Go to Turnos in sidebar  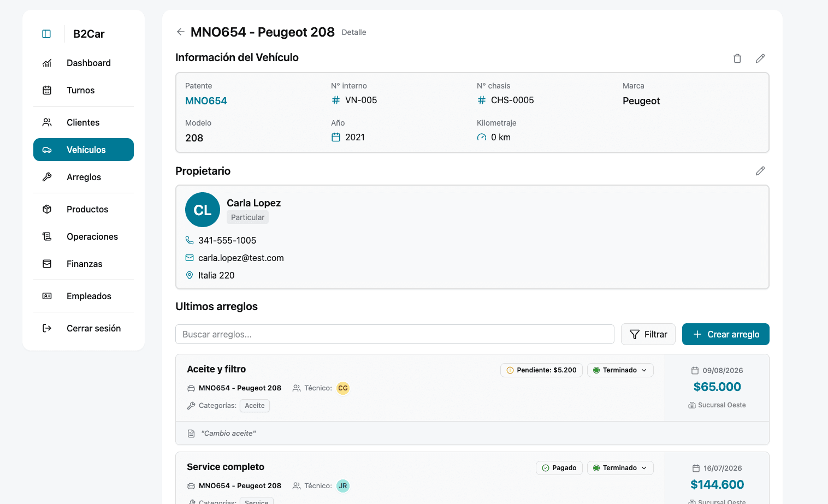tap(84, 90)
